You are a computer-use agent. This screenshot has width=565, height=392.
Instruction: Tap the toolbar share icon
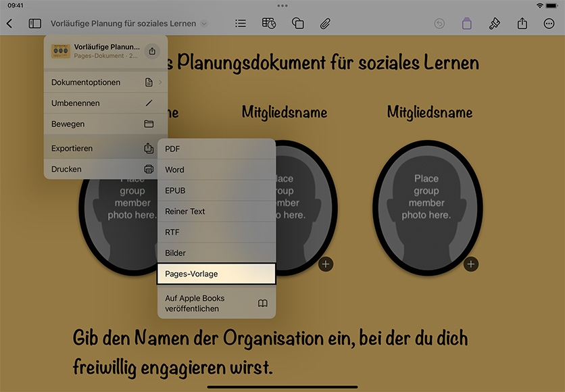522,24
